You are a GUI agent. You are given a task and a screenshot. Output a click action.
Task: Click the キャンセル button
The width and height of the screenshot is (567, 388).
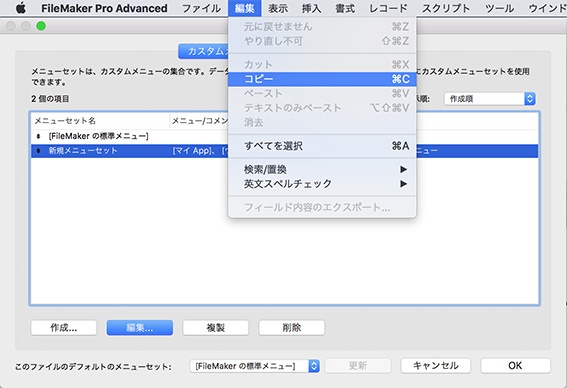pos(435,366)
